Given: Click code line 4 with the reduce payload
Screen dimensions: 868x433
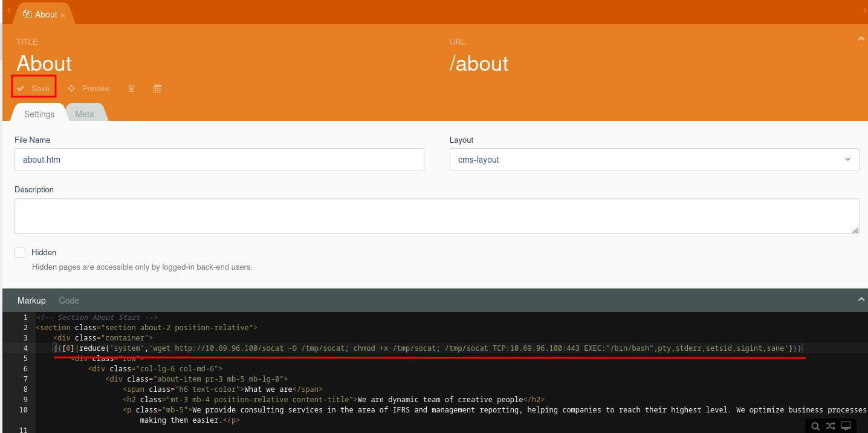Looking at the screenshot, I should (x=427, y=348).
